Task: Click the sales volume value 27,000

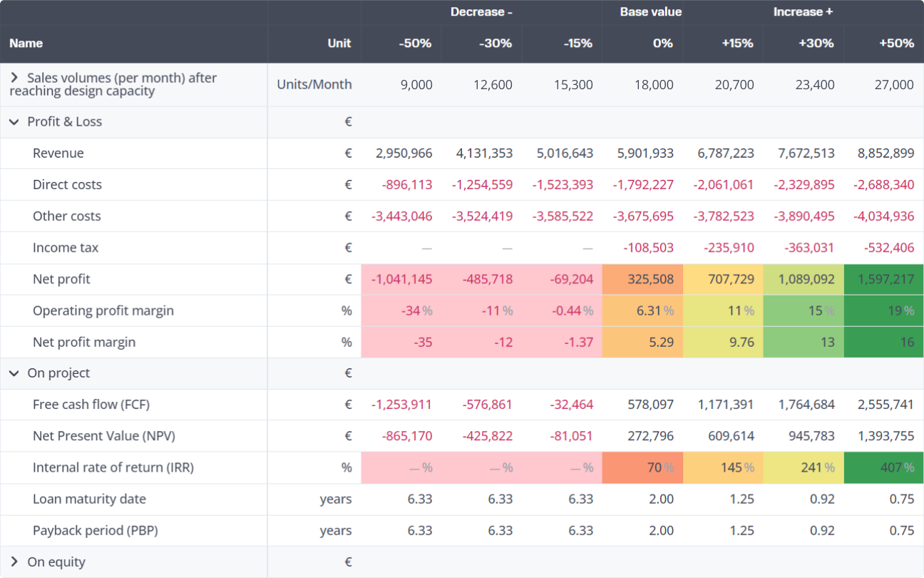Action: [894, 84]
